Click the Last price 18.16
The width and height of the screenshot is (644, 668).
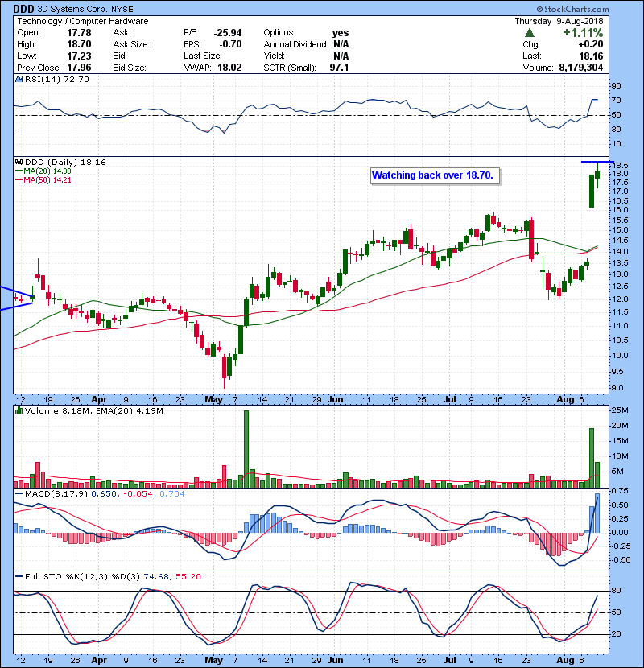591,56
